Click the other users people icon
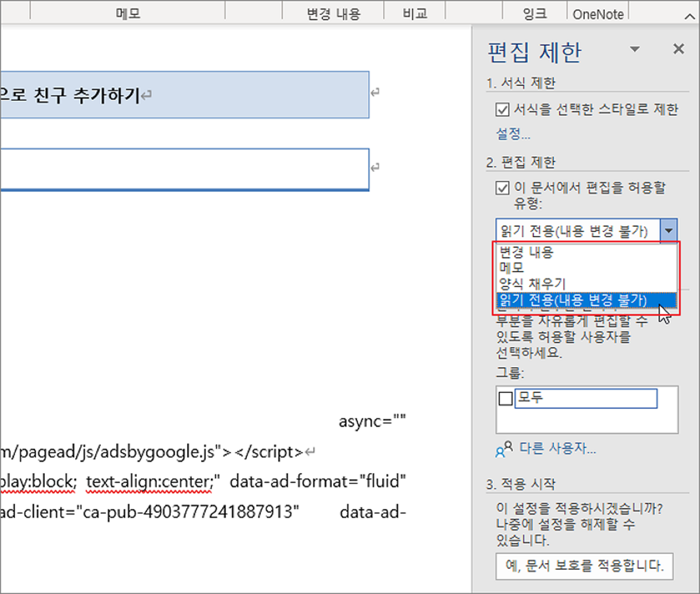700x594 pixels. (504, 449)
